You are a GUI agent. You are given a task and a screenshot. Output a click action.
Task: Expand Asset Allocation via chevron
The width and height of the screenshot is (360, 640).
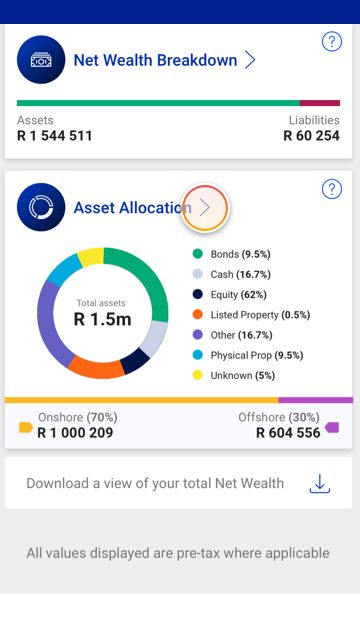click(x=205, y=208)
